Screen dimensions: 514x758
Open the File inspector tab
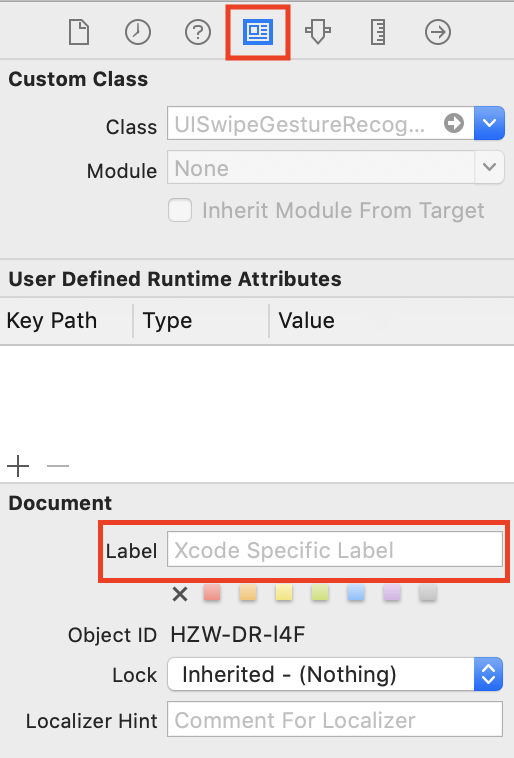(79, 32)
